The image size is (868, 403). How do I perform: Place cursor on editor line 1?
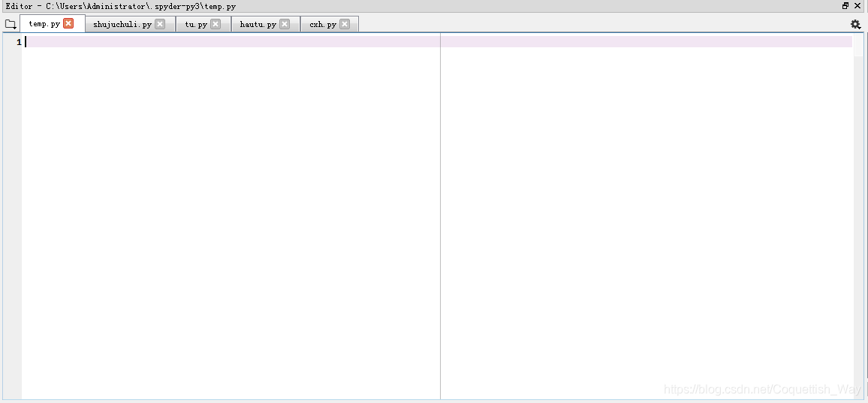pyautogui.click(x=439, y=42)
